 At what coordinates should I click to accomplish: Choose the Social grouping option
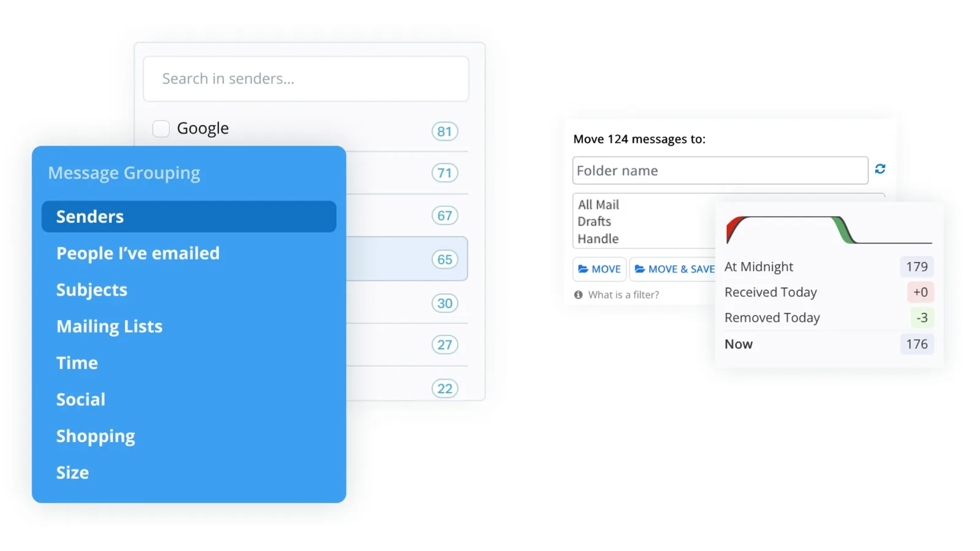[x=81, y=399]
